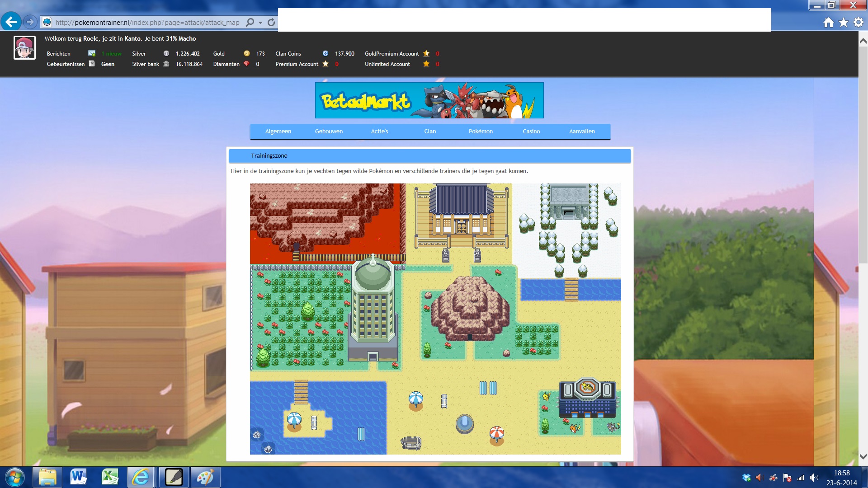Click the page scrollbar up arrow

tap(863, 41)
